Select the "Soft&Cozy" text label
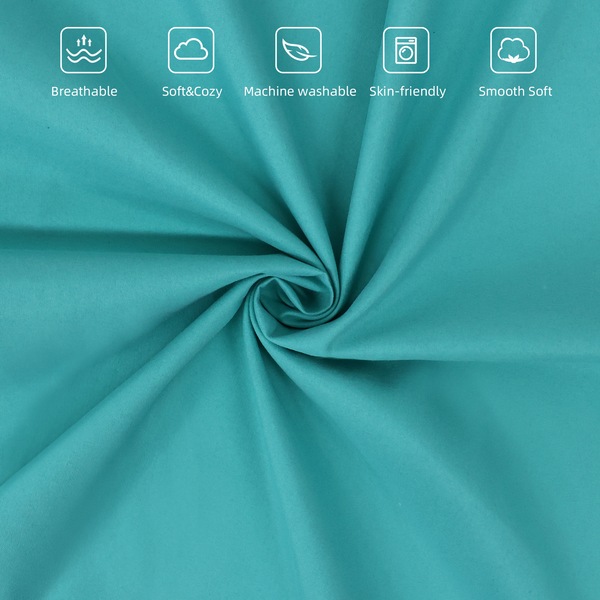The height and width of the screenshot is (600, 600). [191, 92]
